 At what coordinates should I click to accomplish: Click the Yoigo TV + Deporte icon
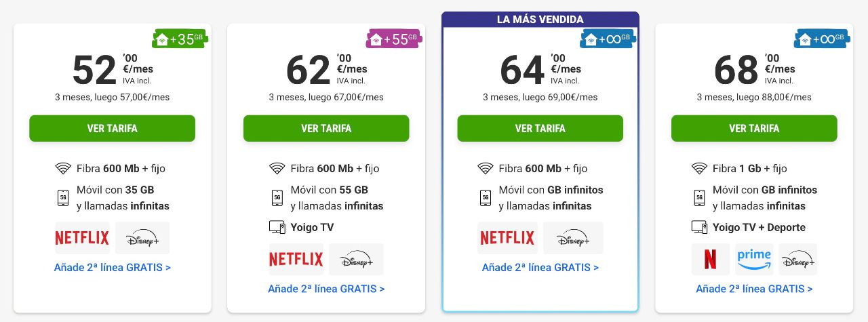pyautogui.click(x=699, y=227)
